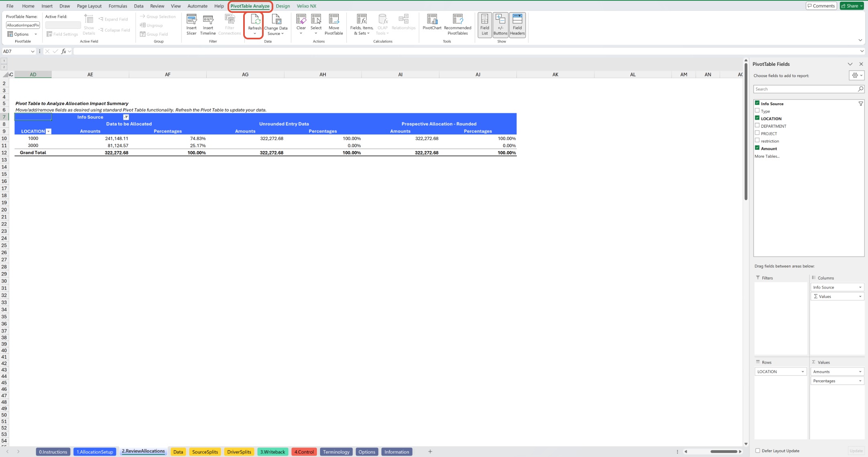Viewport: 868px width, 457px height.
Task: Open LOCATION filter dropdown in pivot table
Action: 49,131
